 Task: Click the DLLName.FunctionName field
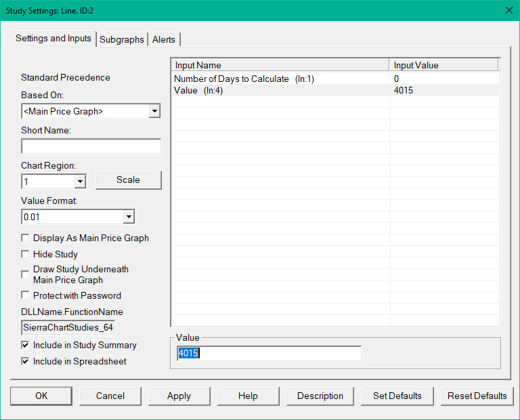click(x=68, y=327)
